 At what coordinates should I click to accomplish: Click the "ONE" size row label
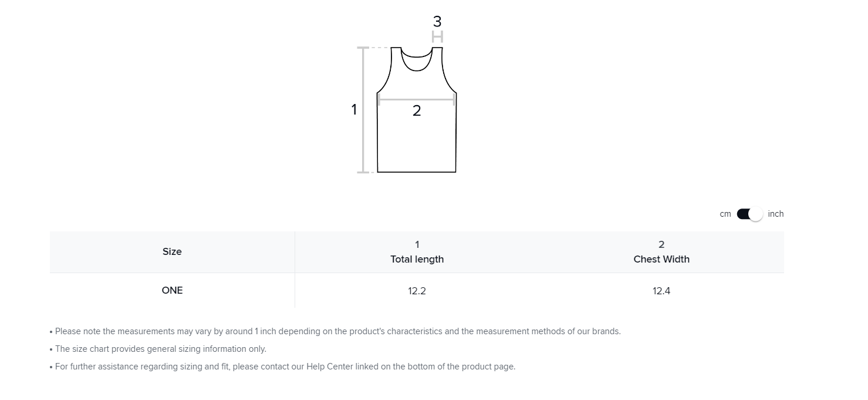pos(172,291)
